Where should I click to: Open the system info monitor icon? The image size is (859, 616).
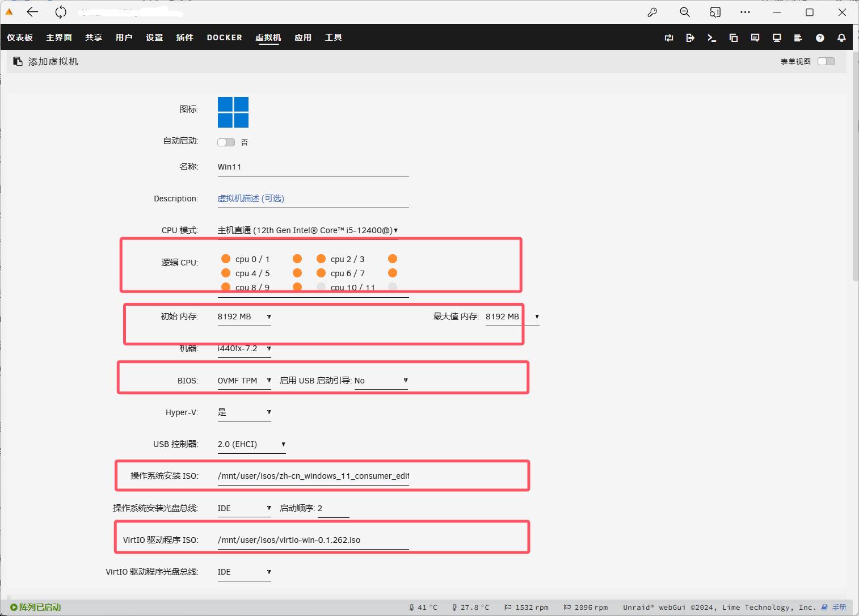point(777,38)
